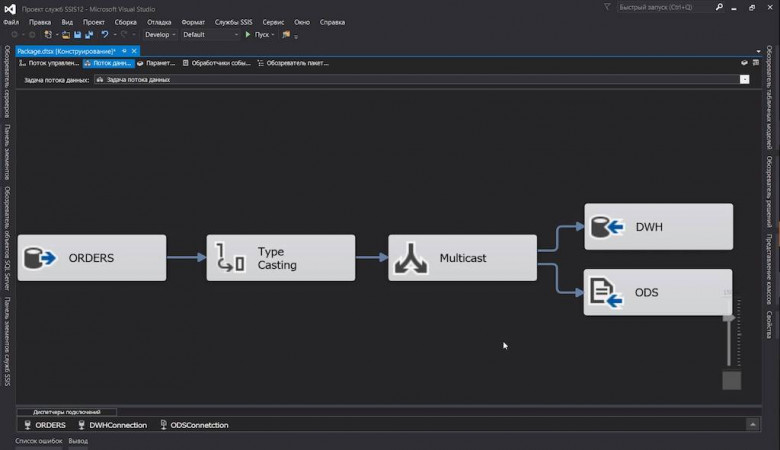Click the Type Casting component label
Viewport: 780px width, 450px height.
(x=277, y=258)
